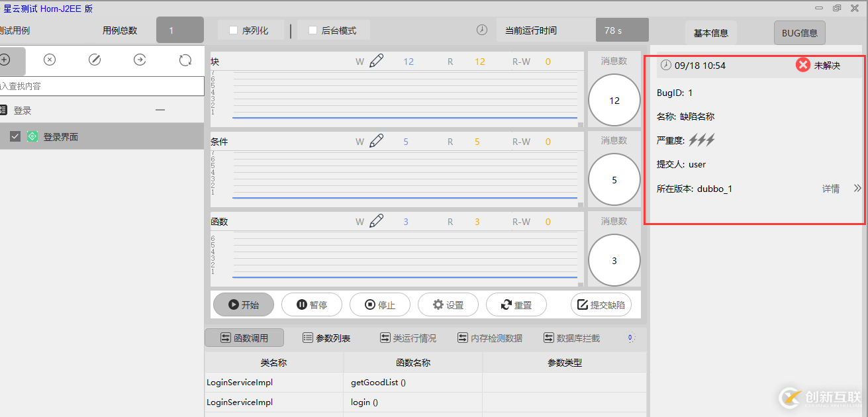This screenshot has width=868, height=417.
Task: Click the edit pencil icon in the toolbar
Action: [x=94, y=60]
